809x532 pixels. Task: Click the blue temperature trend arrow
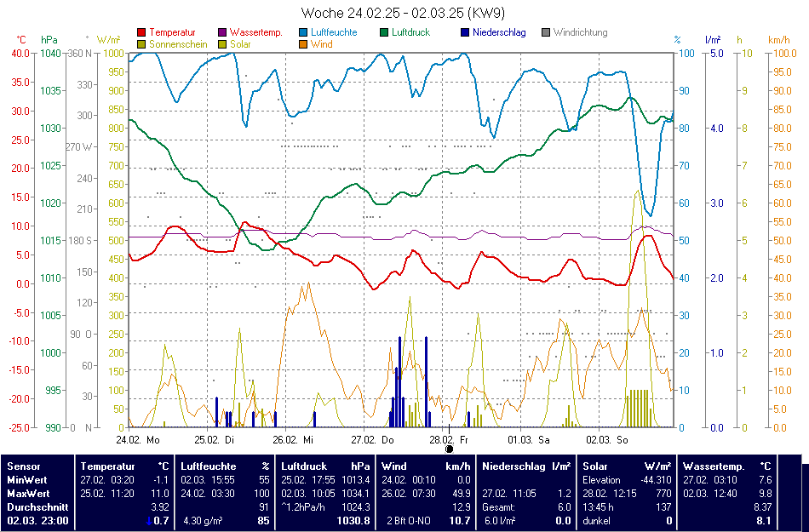pos(148,520)
